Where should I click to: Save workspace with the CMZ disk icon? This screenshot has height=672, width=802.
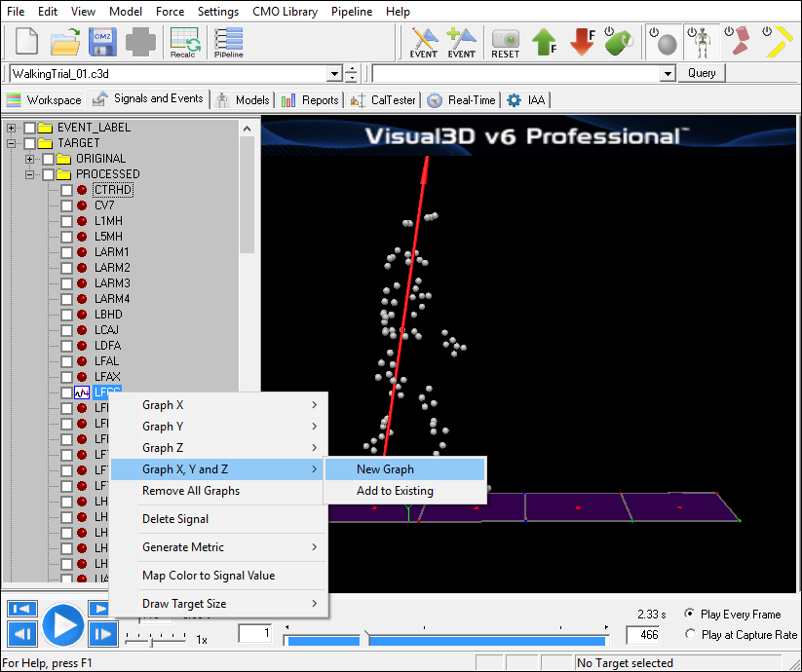pos(102,42)
